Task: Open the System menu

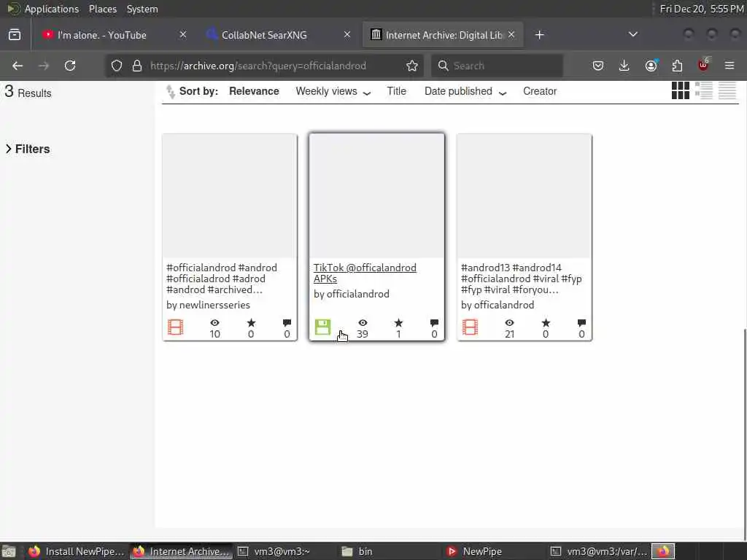Action: [x=142, y=9]
